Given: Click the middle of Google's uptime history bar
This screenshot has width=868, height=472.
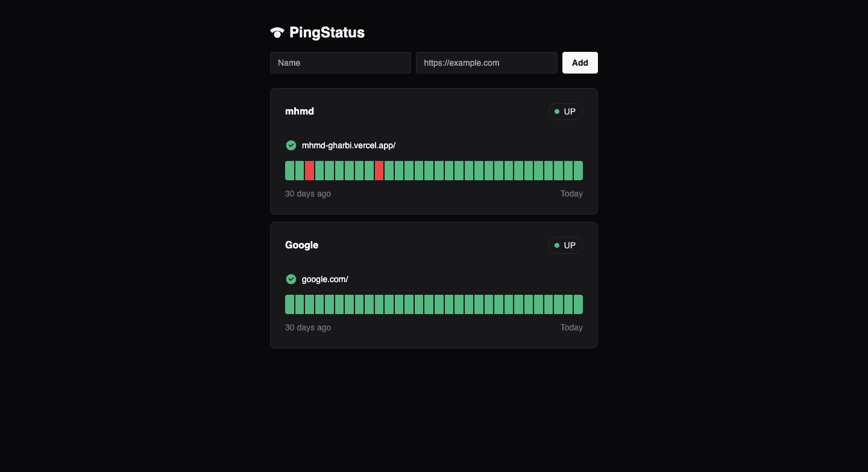Looking at the screenshot, I should click(x=434, y=304).
